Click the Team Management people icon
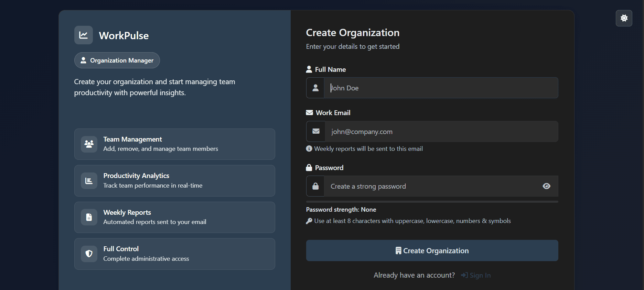 (x=89, y=144)
